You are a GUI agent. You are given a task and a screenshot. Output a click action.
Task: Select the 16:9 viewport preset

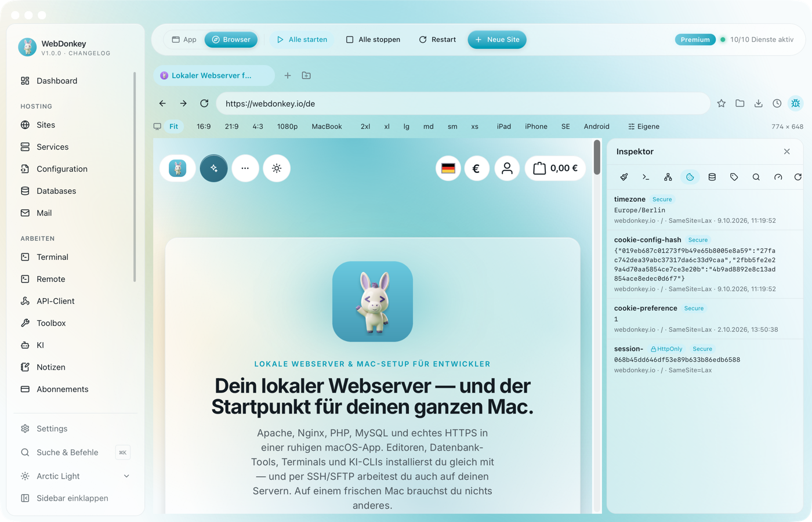point(204,126)
